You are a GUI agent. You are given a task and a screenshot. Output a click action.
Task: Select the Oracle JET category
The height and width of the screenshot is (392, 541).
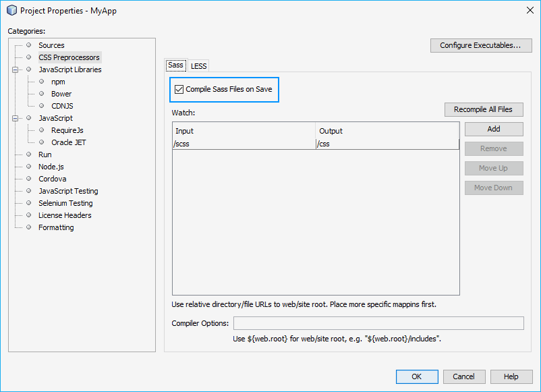point(69,142)
